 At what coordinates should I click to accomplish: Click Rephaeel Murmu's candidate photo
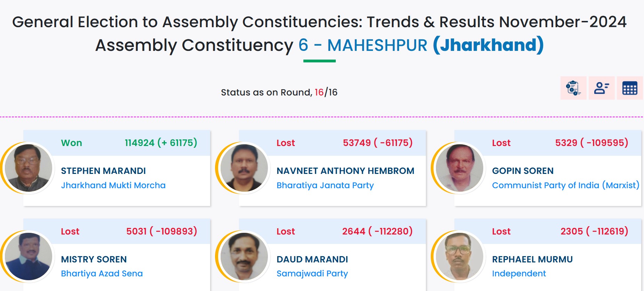[459, 256]
